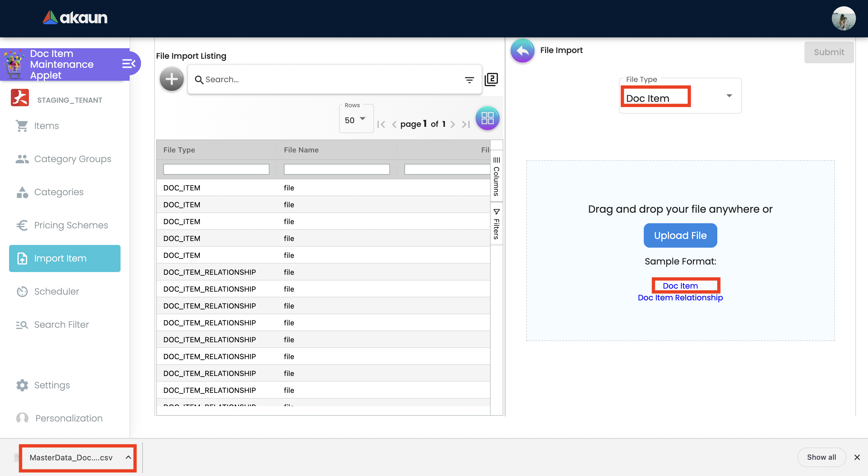The width and height of the screenshot is (868, 476).
Task: Click the File Name column filter field
Action: click(336, 169)
